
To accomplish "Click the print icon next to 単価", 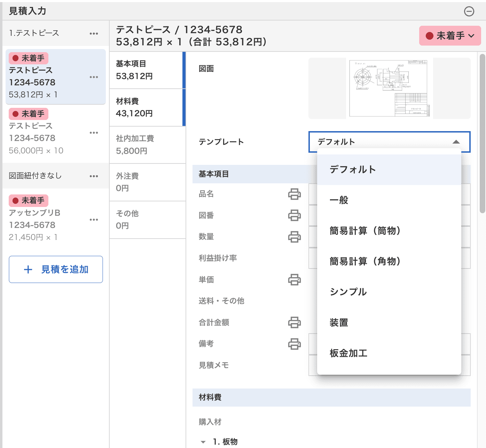I will point(295,280).
